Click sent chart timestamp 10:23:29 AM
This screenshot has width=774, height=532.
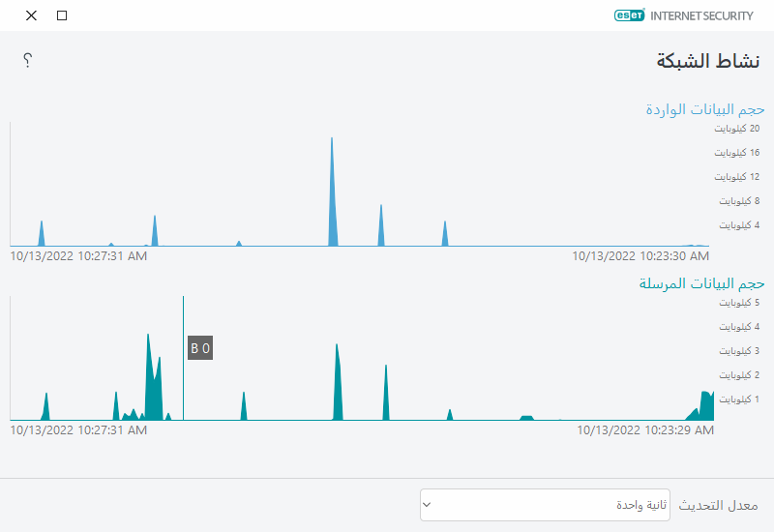click(645, 430)
